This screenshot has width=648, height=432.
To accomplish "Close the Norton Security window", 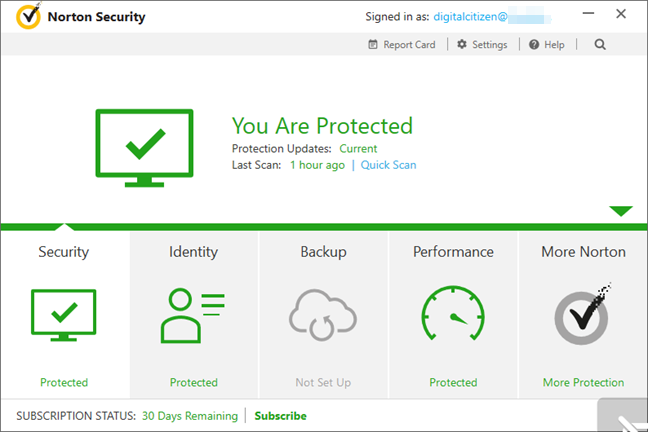I will point(621,14).
